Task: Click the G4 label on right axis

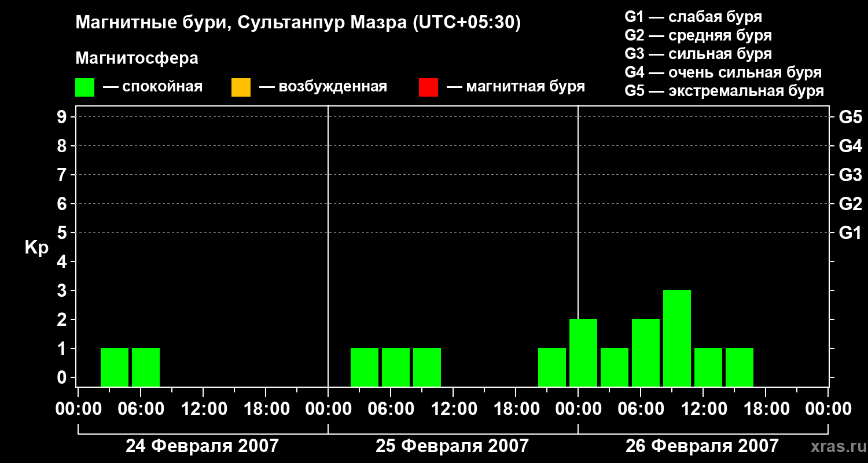Action: [x=850, y=146]
